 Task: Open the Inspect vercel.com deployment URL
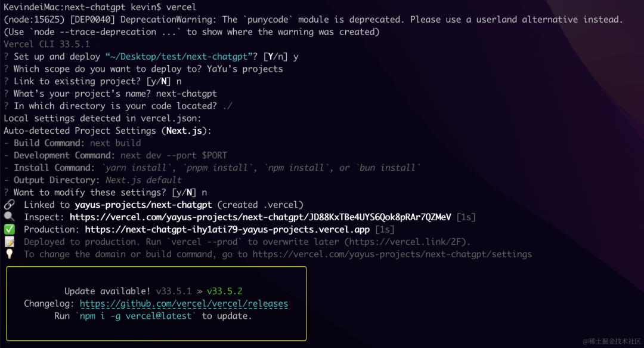[260, 217]
